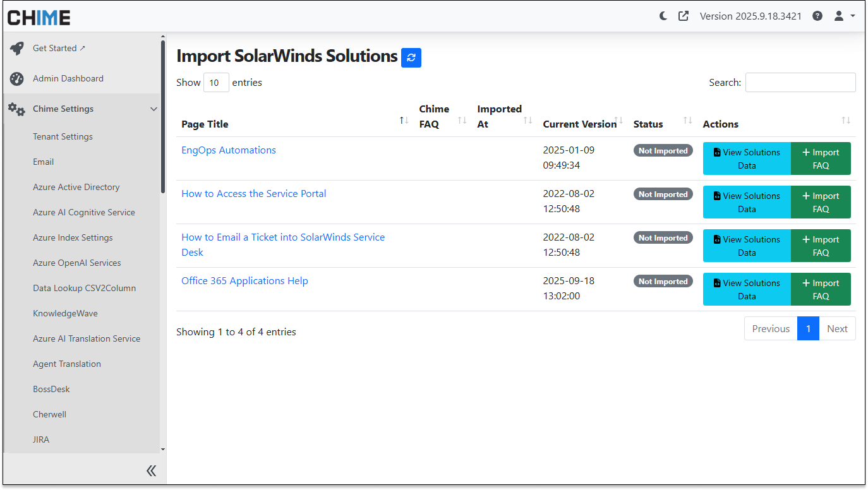Open EngOps Automations link

tap(229, 150)
